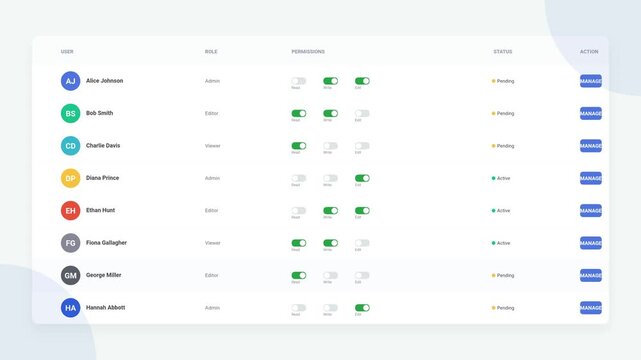Click Hannah Abbott's HA avatar
Screen dimensions: 641x360
(x=70, y=308)
